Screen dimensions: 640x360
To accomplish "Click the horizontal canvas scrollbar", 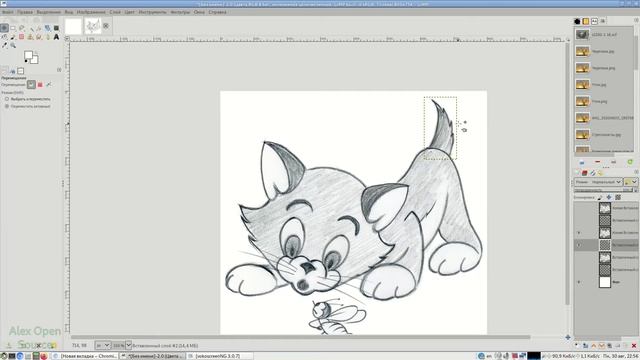I will 301,337.
